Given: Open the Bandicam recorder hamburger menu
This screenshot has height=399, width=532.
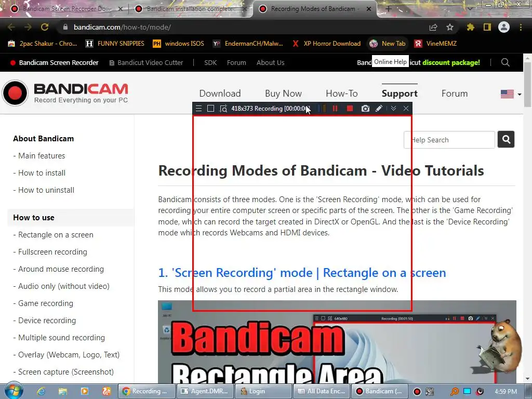Looking at the screenshot, I should coord(199,109).
